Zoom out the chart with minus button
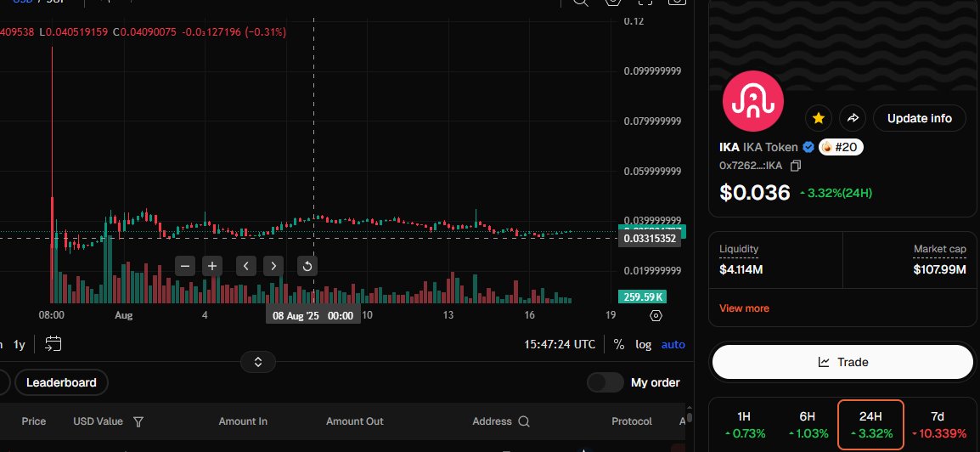980x452 pixels. coord(185,266)
